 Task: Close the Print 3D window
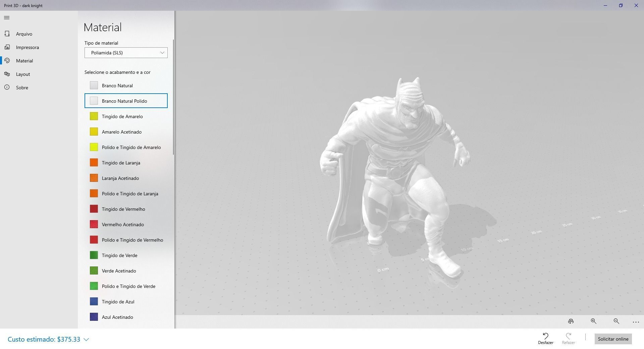click(636, 5)
